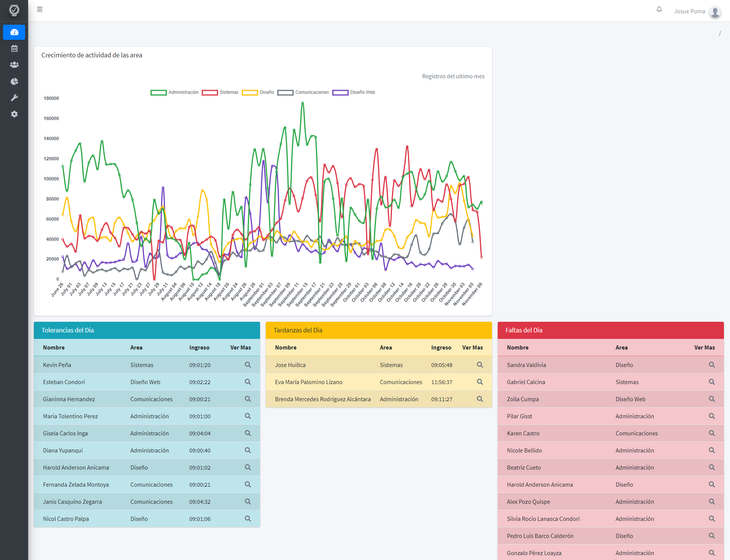Click ingreso time 09:04:32

[200, 501]
